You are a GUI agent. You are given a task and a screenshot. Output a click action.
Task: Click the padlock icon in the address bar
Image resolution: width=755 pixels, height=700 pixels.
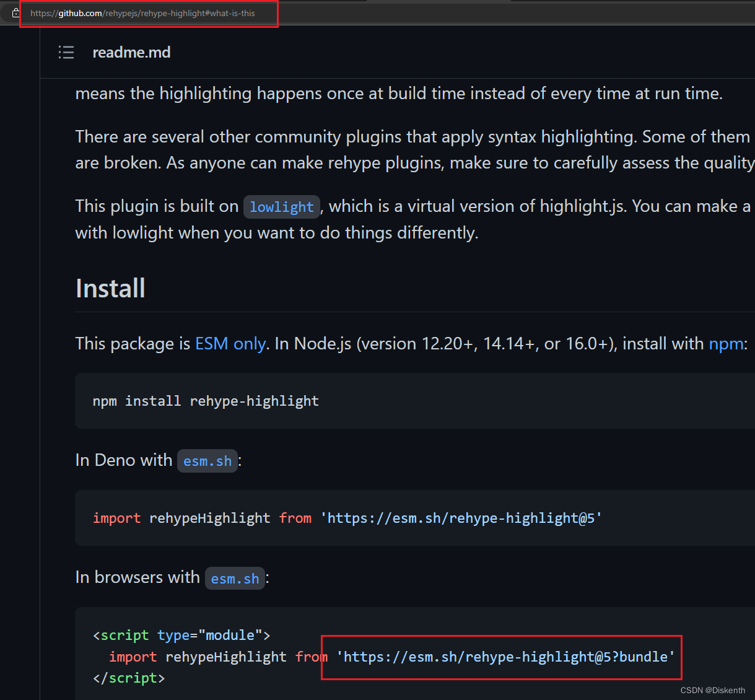[15, 12]
